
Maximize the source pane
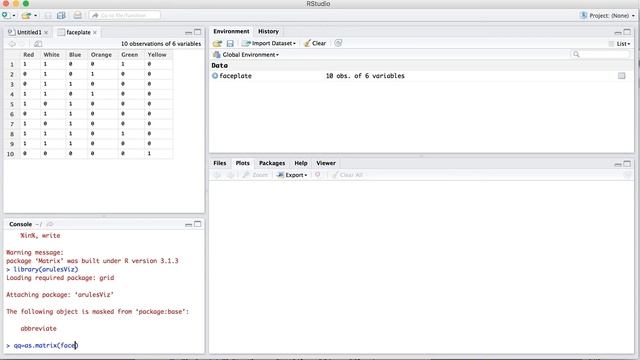coord(198,32)
